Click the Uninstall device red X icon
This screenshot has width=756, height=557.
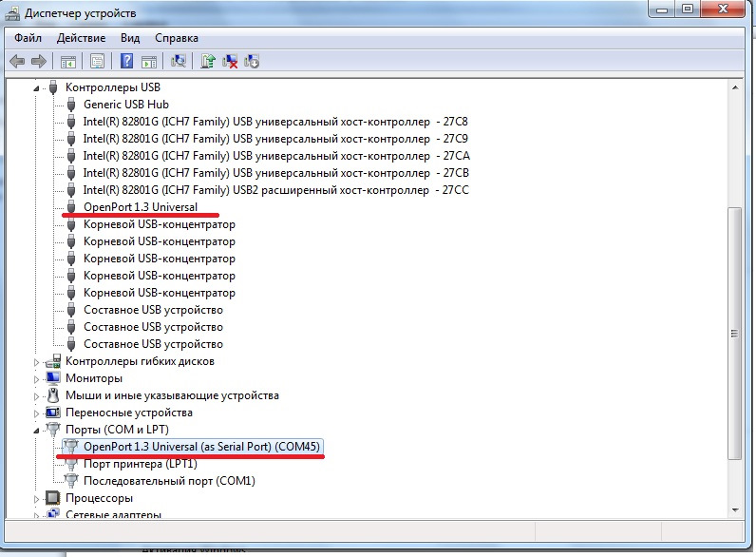[x=230, y=61]
